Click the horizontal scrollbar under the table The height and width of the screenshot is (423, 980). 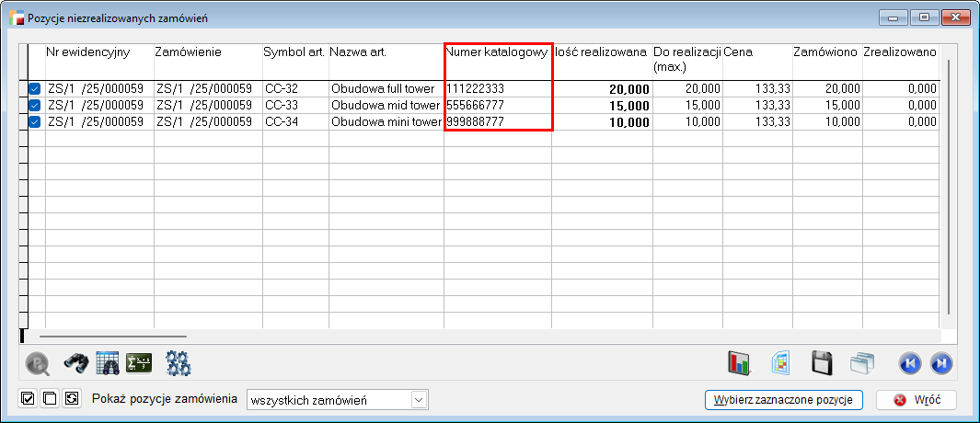[x=112, y=337]
